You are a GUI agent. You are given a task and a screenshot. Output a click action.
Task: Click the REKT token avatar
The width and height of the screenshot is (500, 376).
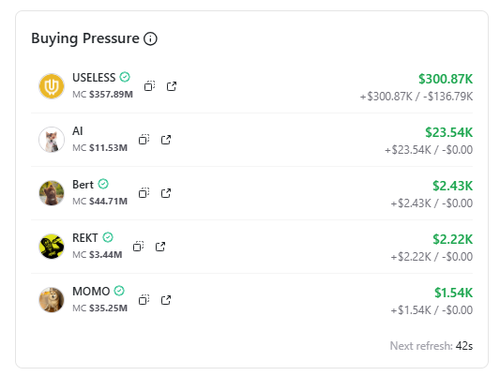point(52,246)
